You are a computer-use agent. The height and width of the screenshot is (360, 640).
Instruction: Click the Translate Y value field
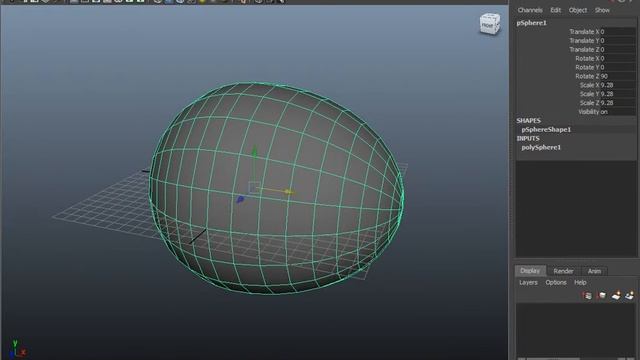point(617,41)
